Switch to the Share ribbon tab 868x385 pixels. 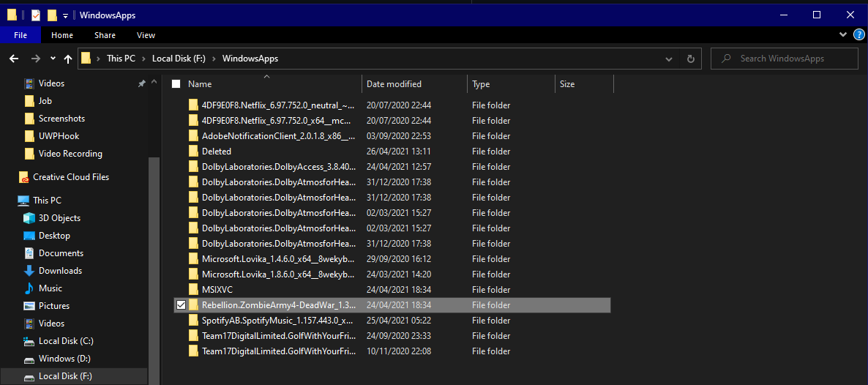pyautogui.click(x=105, y=35)
